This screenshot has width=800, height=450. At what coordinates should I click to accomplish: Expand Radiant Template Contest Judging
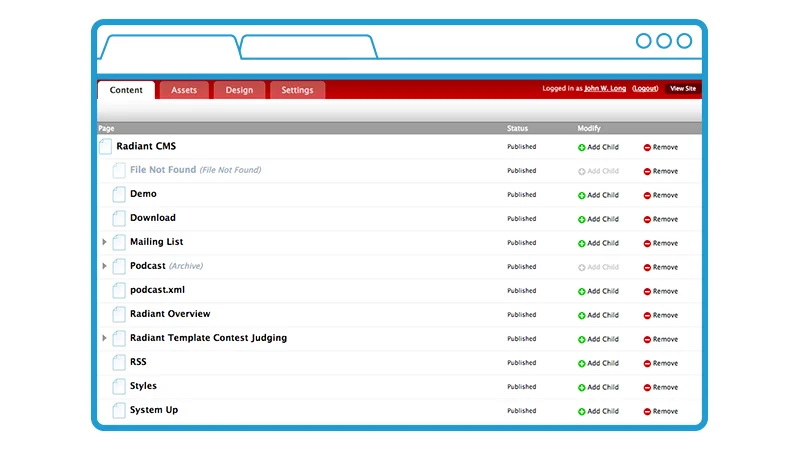point(105,338)
